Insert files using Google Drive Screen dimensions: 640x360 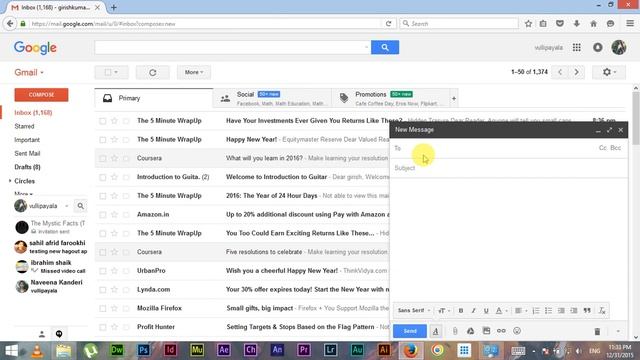point(471,331)
